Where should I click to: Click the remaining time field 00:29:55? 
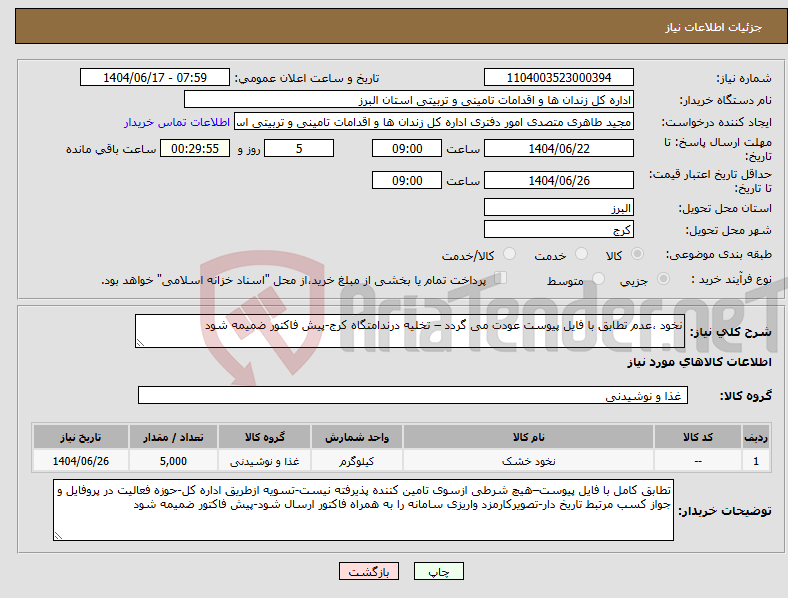(195, 149)
